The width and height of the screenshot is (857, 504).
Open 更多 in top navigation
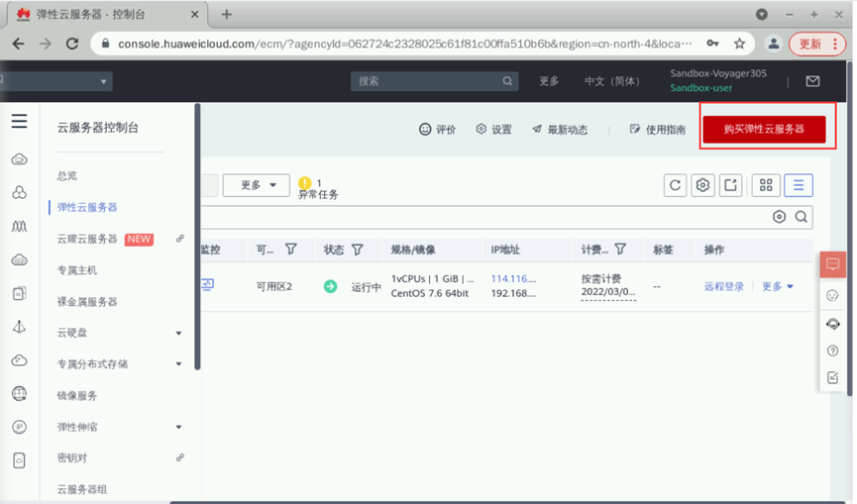(549, 81)
